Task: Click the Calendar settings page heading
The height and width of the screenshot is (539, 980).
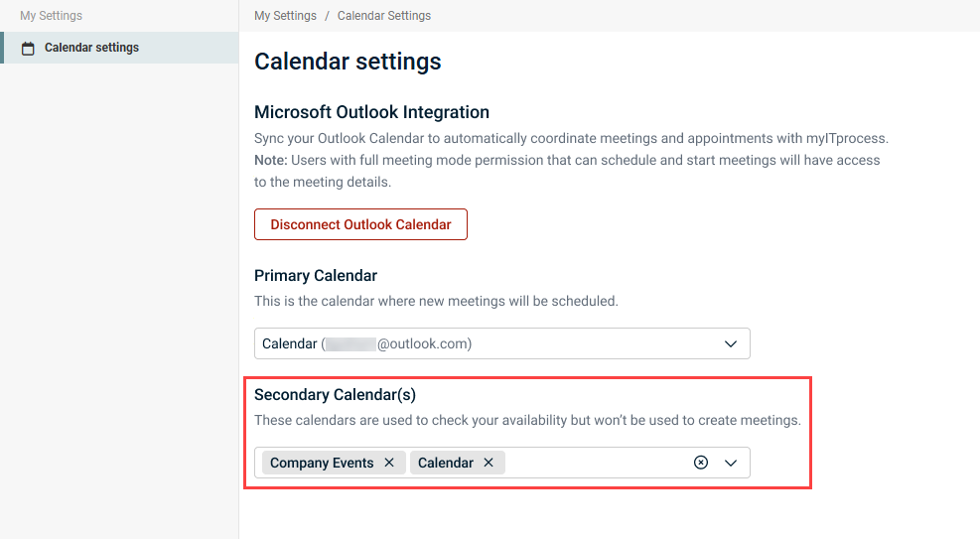Action: tap(348, 62)
